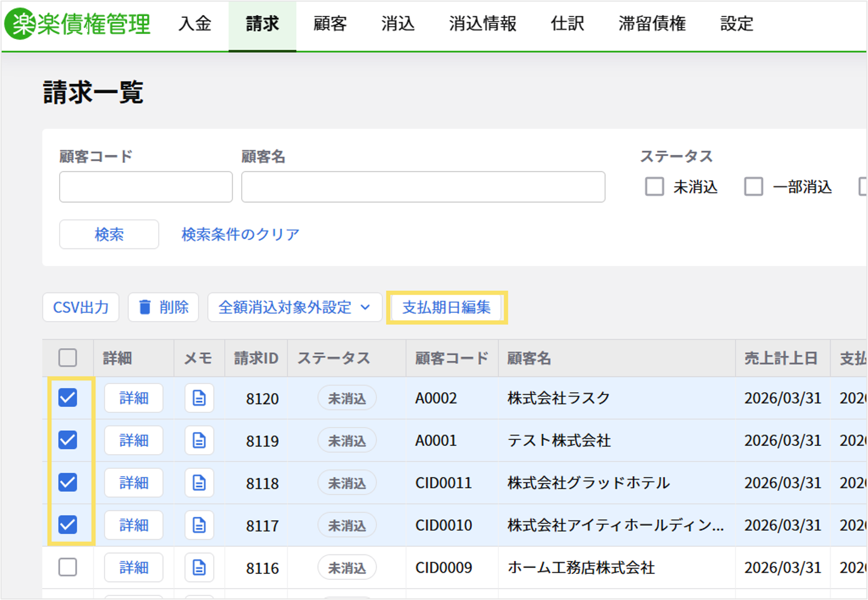The image size is (868, 600).
Task: Click customer name テスト株式会社
Action: point(559,441)
